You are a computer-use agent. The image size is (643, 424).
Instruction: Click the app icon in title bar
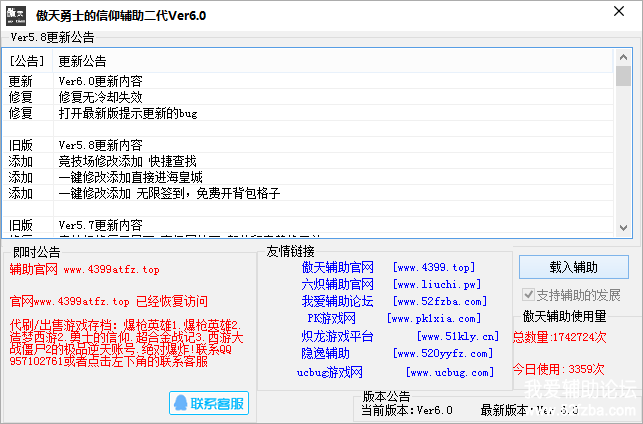click(x=16, y=16)
